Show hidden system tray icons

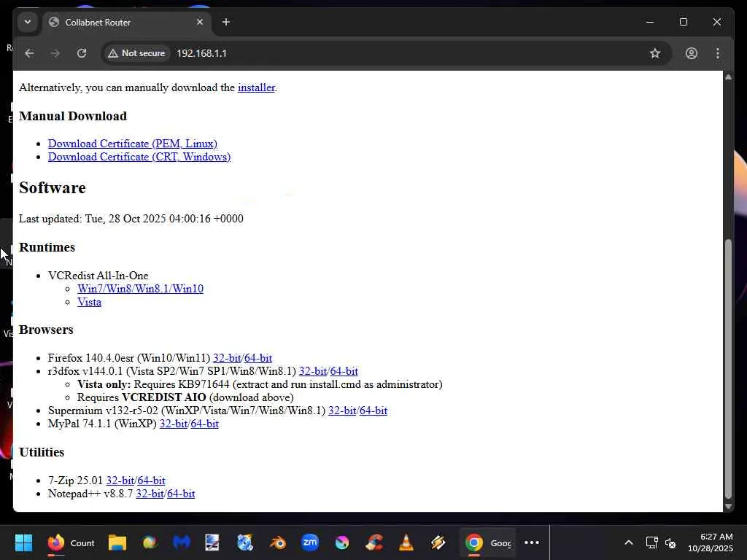tap(629, 542)
